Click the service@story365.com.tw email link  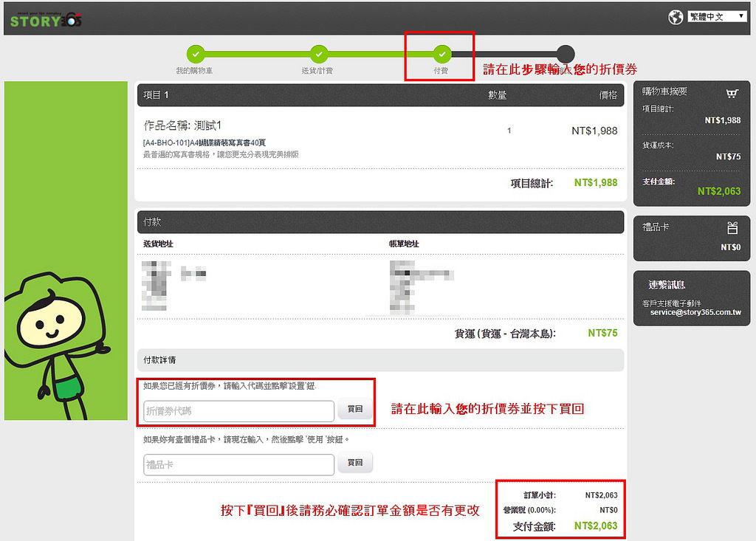[695, 312]
